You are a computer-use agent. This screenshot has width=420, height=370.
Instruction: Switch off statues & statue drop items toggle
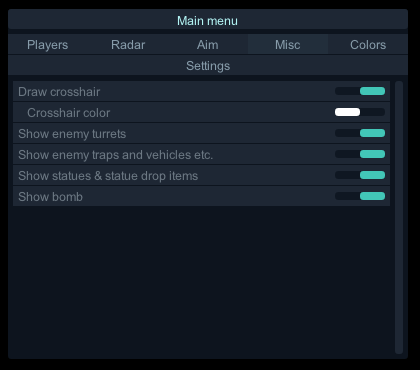(x=360, y=175)
